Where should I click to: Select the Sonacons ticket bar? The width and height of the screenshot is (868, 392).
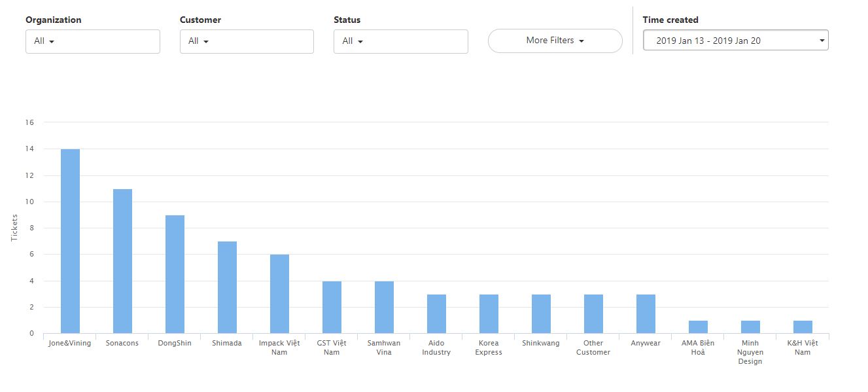pos(122,261)
